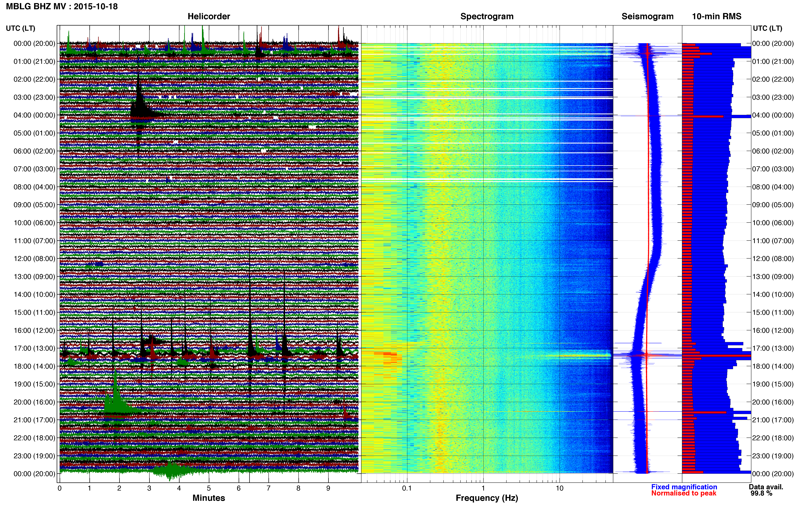Click "22:00 (18:00)" on the RMS time axis
Viewport: 812px width, 508px height.
coord(773,438)
